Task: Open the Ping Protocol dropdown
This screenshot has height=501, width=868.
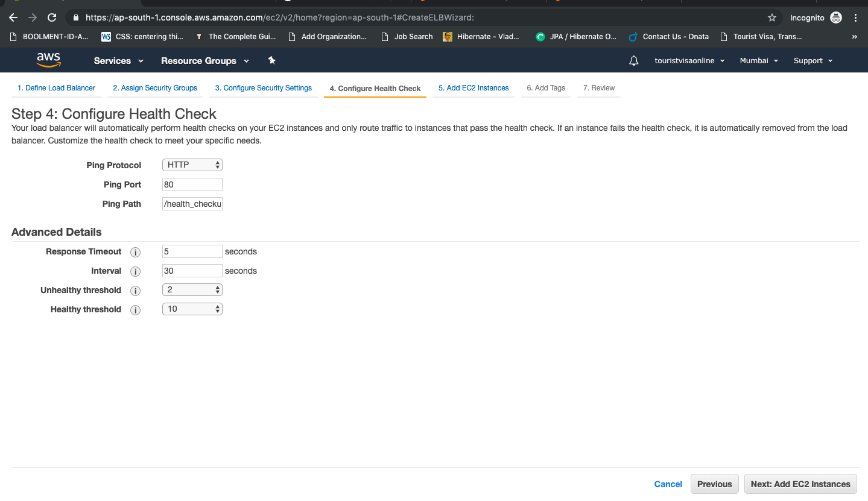Action: (x=192, y=165)
